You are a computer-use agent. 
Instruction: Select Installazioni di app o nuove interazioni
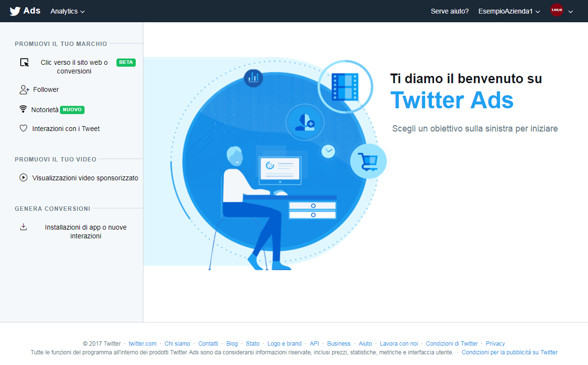(86, 232)
